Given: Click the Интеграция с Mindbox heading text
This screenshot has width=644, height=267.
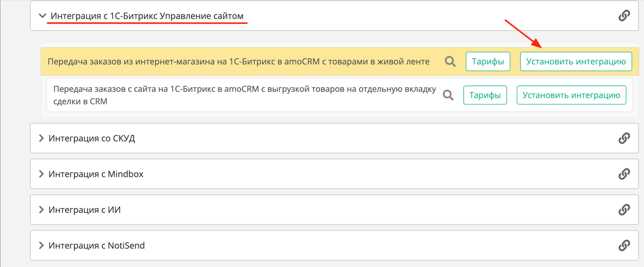Looking at the screenshot, I should tap(96, 174).
